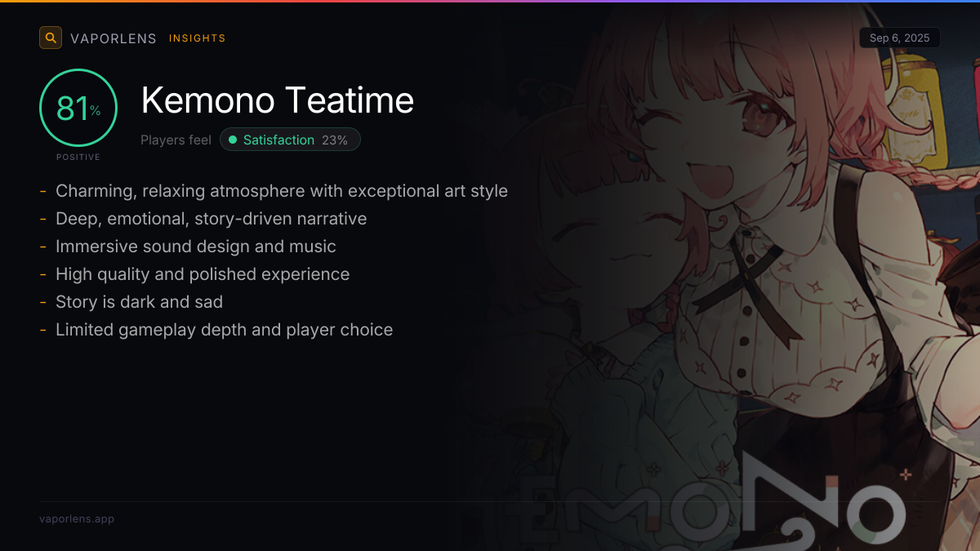This screenshot has width=980, height=551.
Task: Click the "Story is dark and sad" point
Action: click(x=139, y=302)
